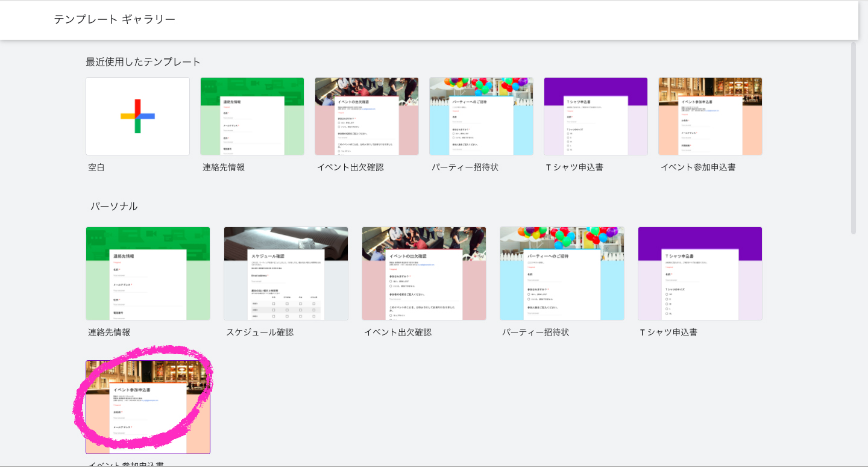Select 連絡先情報 template in パーソナル section
This screenshot has width=868, height=468.
tap(148, 273)
